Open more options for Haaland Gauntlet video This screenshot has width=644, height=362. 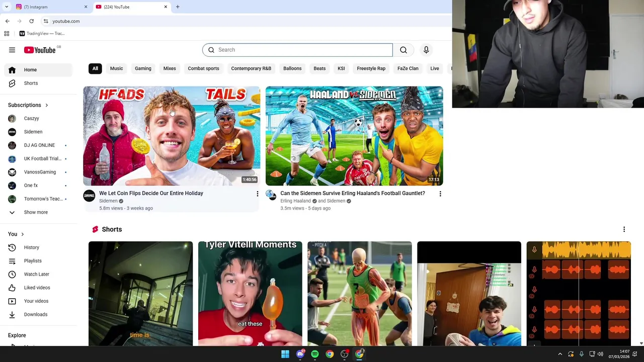pos(440,194)
